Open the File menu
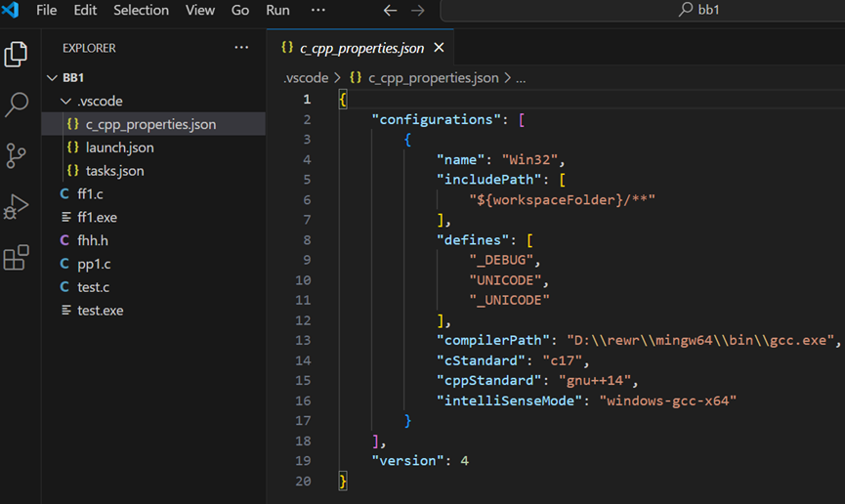 pyautogui.click(x=46, y=10)
